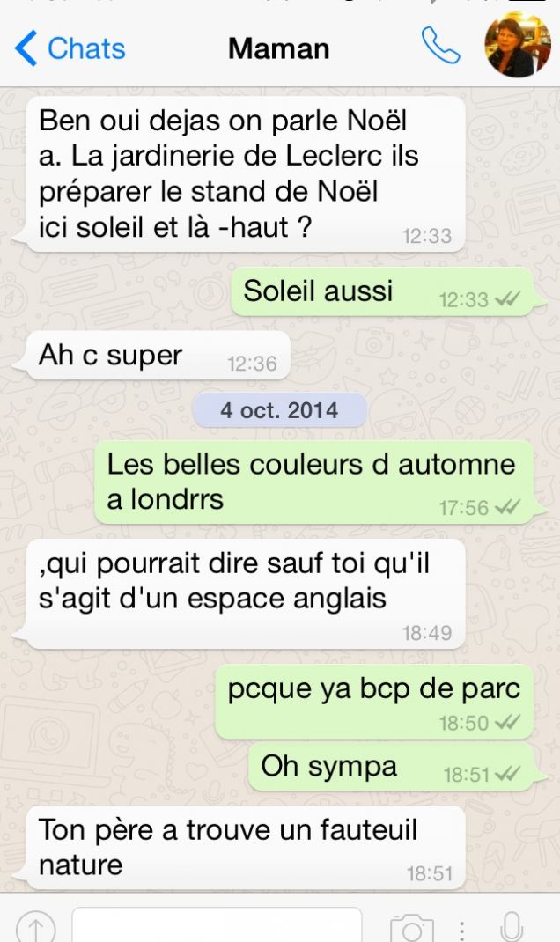Tap read checkmarks on 'Soleil aussi'
Image resolution: width=560 pixels, height=942 pixels.
point(508,298)
